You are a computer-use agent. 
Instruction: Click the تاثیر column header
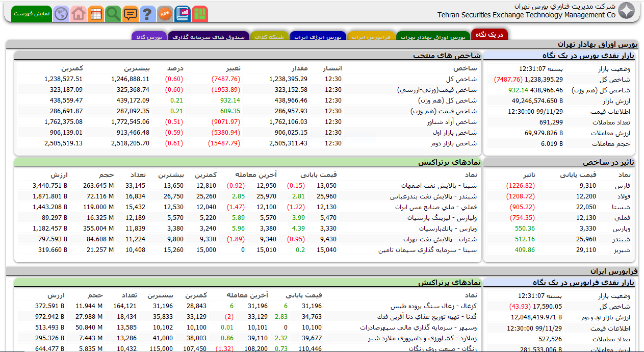coord(529,175)
